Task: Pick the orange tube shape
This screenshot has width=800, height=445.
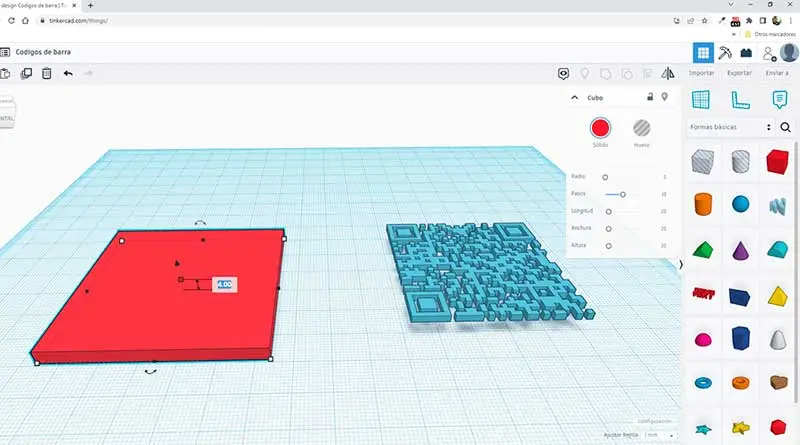Action: (x=740, y=382)
